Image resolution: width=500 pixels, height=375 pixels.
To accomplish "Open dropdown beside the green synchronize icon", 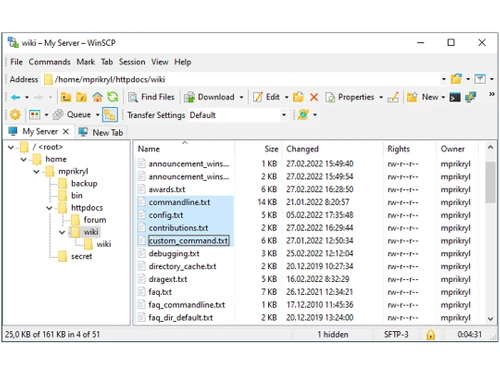I will coord(315,115).
